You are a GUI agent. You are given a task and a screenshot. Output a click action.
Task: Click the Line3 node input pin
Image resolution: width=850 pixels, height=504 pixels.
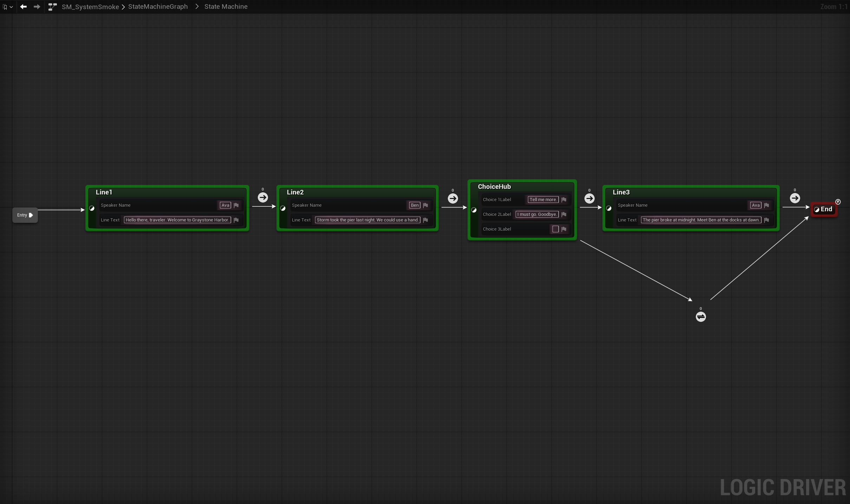click(609, 208)
